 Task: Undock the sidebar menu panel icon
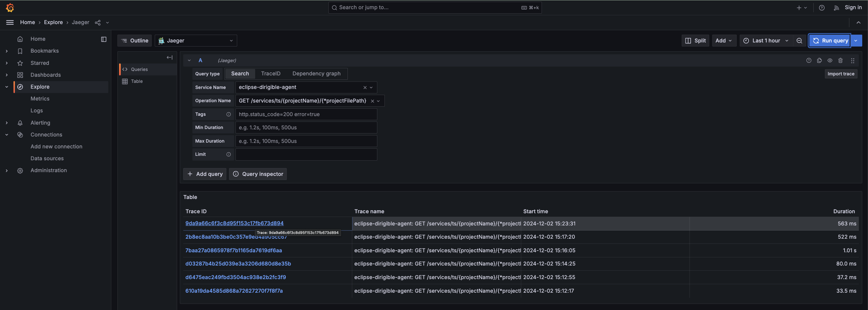click(104, 39)
